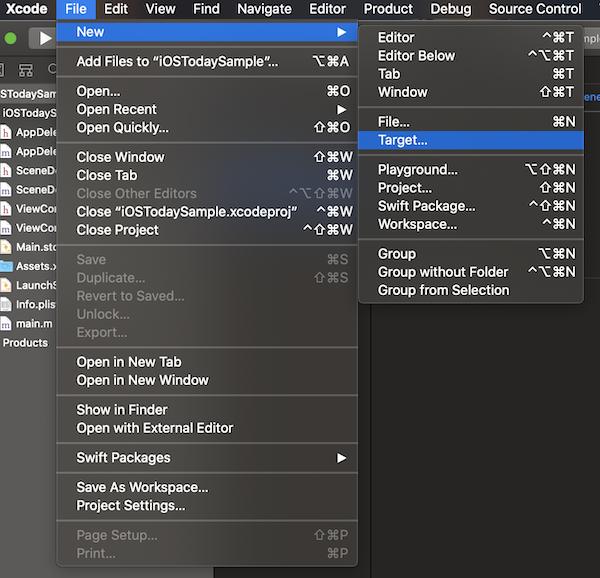Open the Editor menu in menu bar
The image size is (600, 578).
tap(328, 9)
